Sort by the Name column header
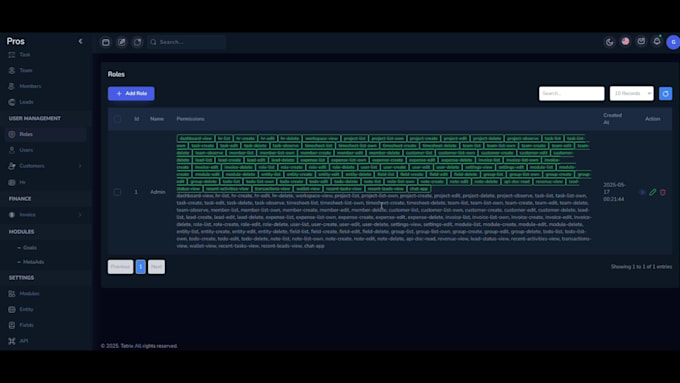The image size is (680, 383). (x=157, y=119)
